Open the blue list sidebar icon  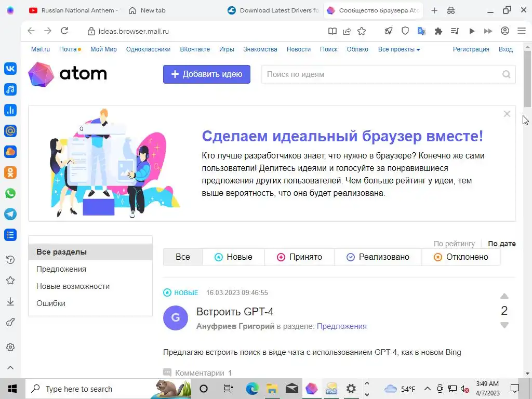click(x=10, y=235)
